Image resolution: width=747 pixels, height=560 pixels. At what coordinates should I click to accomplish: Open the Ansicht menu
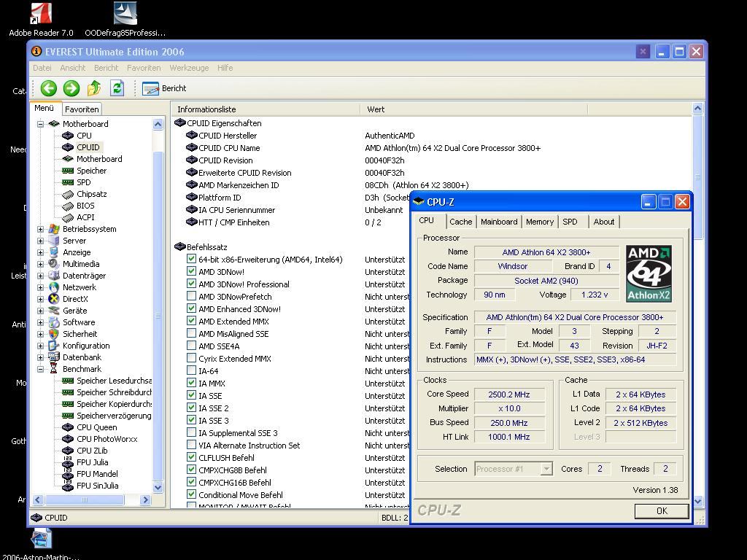pos(72,68)
